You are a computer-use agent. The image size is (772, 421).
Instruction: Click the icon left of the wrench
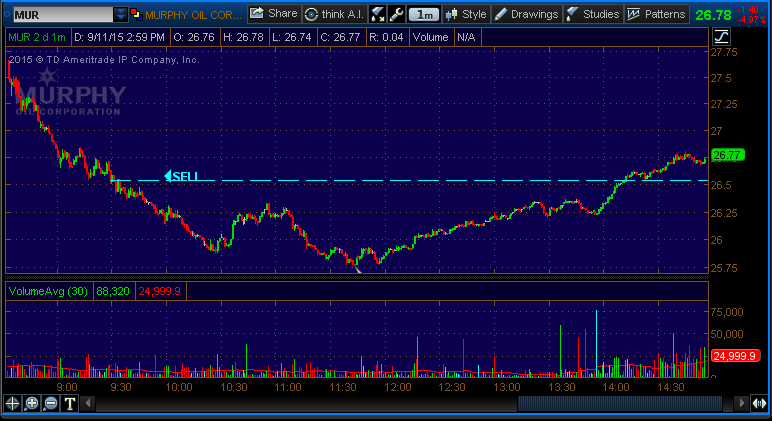(377, 14)
